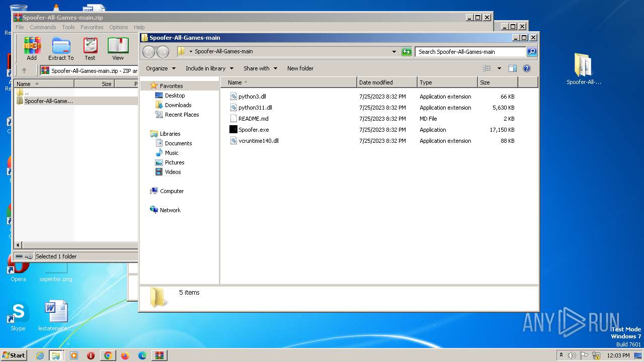This screenshot has width=644, height=362.
Task: Open WinRAR Options menu
Action: pos(119,27)
